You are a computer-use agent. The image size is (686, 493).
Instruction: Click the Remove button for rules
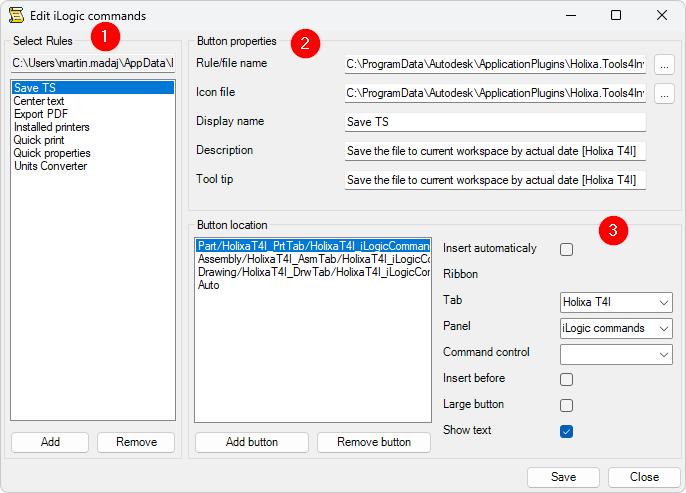136,442
